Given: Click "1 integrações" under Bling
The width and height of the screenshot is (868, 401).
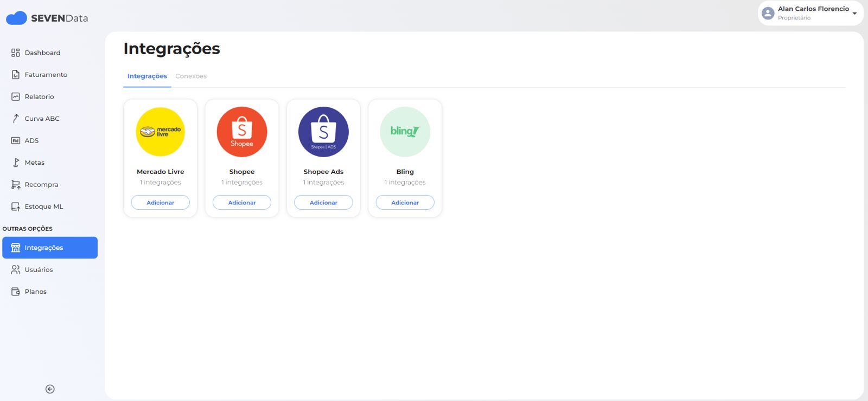Looking at the screenshot, I should 405,183.
